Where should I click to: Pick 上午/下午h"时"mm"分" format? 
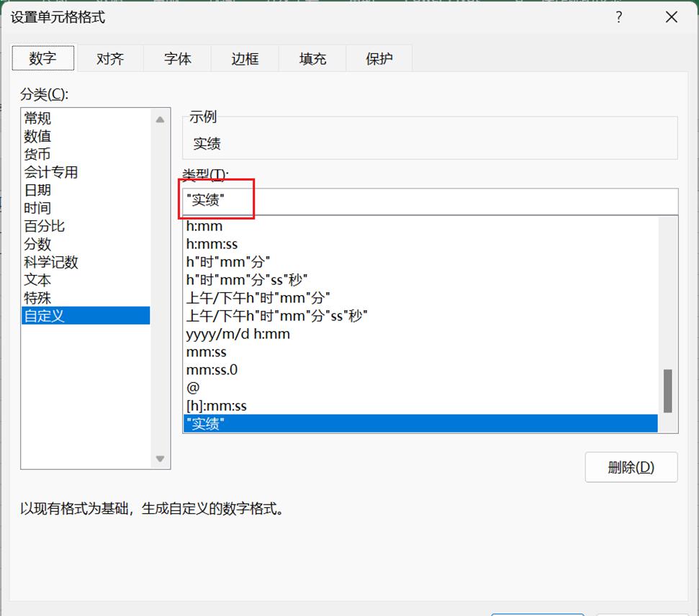click(420, 298)
